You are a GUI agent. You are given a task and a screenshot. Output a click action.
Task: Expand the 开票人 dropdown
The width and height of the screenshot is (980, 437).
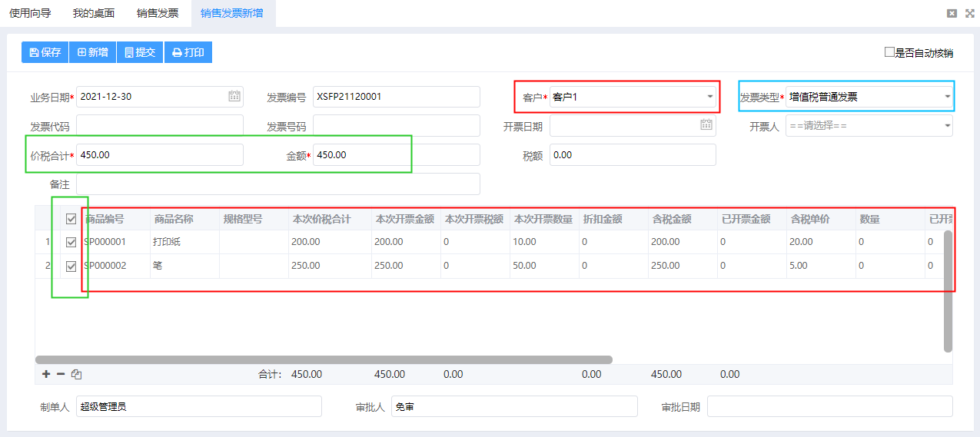[946, 126]
